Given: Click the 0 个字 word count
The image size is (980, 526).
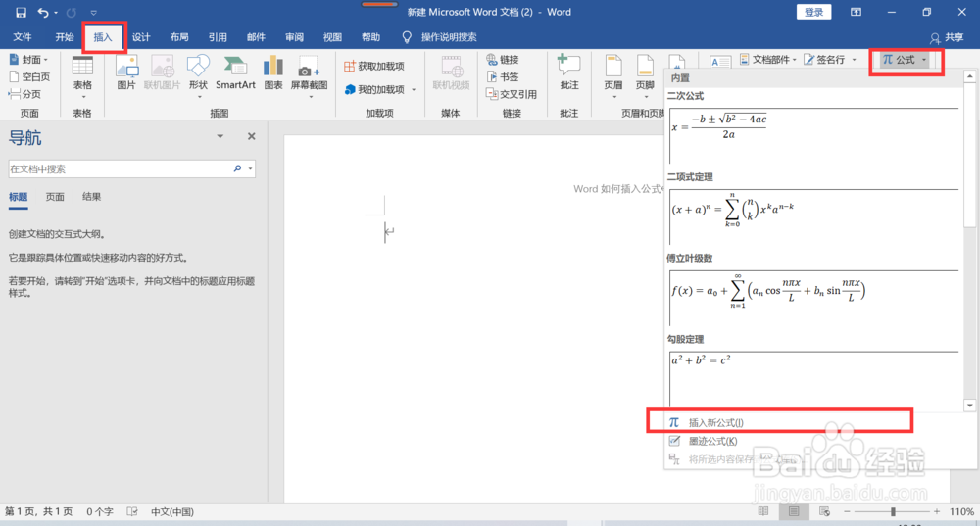Looking at the screenshot, I should [100, 511].
